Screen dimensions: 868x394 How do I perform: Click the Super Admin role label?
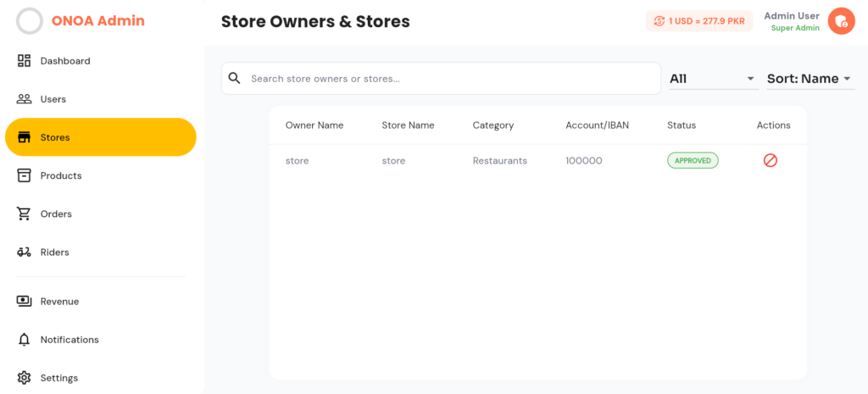point(795,28)
